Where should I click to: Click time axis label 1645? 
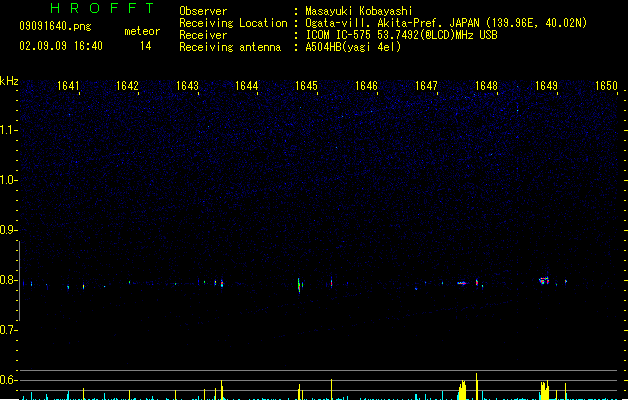(306, 86)
